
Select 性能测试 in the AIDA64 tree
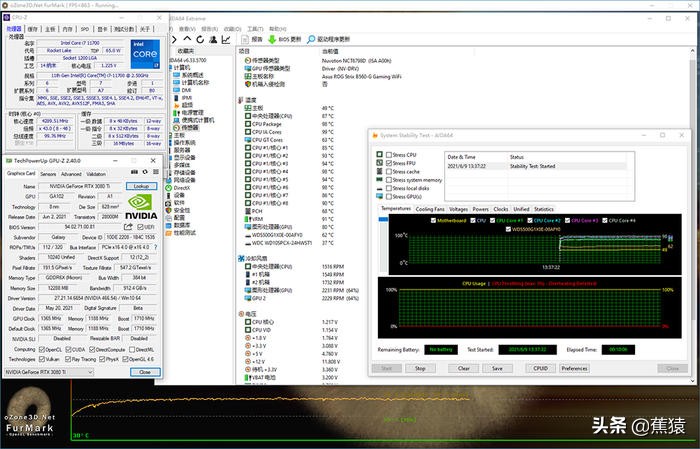point(180,233)
